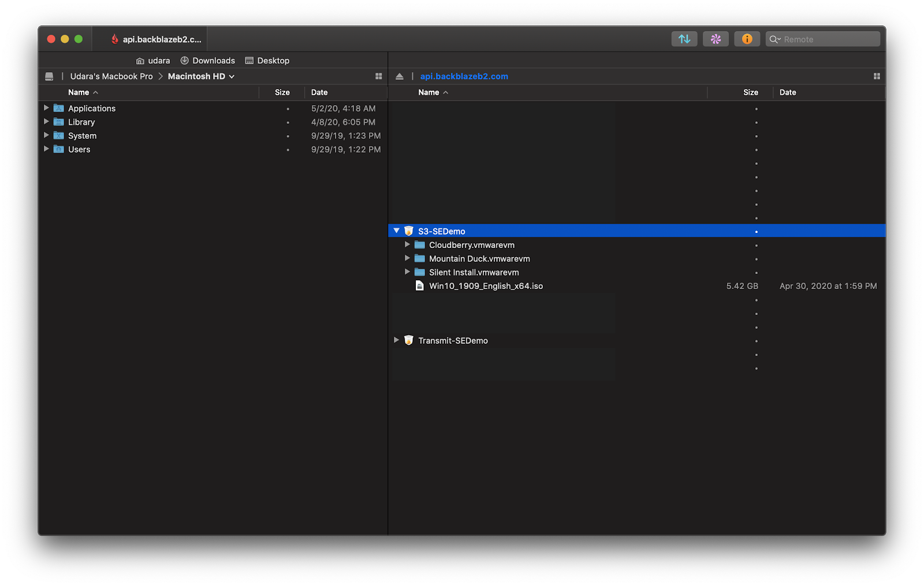Select the api.backblazeb2.c... tab
Screen dimensions: 924x586
[150, 39]
